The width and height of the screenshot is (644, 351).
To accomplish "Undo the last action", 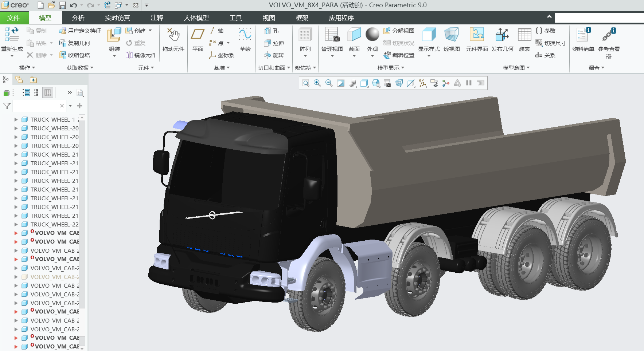I will pos(73,5).
